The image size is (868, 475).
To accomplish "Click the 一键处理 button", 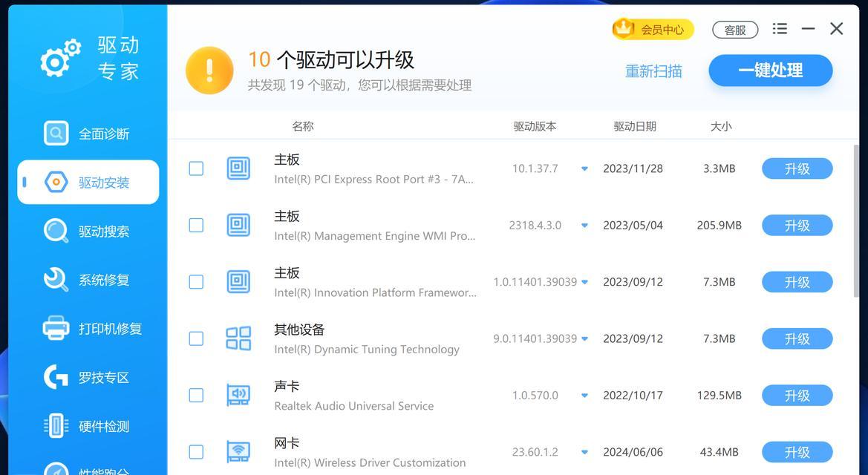I will pos(771,71).
